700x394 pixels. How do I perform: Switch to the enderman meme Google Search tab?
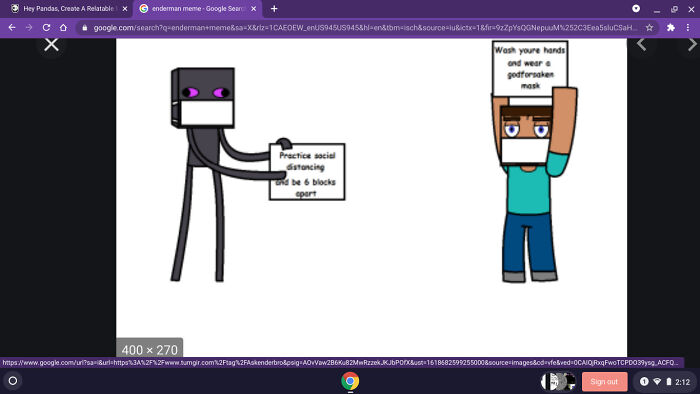[199, 8]
